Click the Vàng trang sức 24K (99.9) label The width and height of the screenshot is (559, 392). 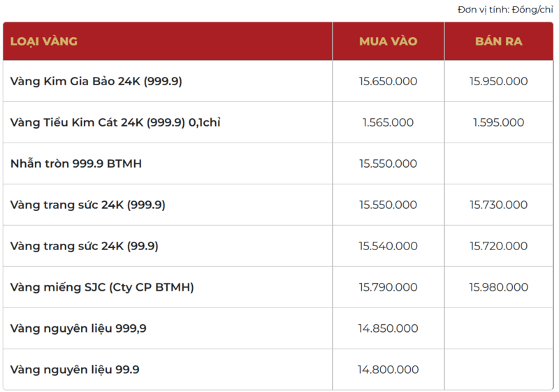click(x=85, y=246)
